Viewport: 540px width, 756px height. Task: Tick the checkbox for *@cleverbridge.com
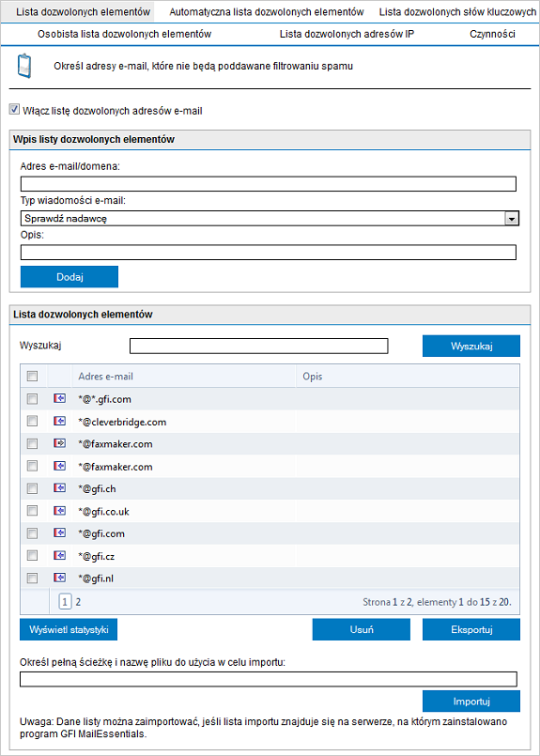click(32, 422)
